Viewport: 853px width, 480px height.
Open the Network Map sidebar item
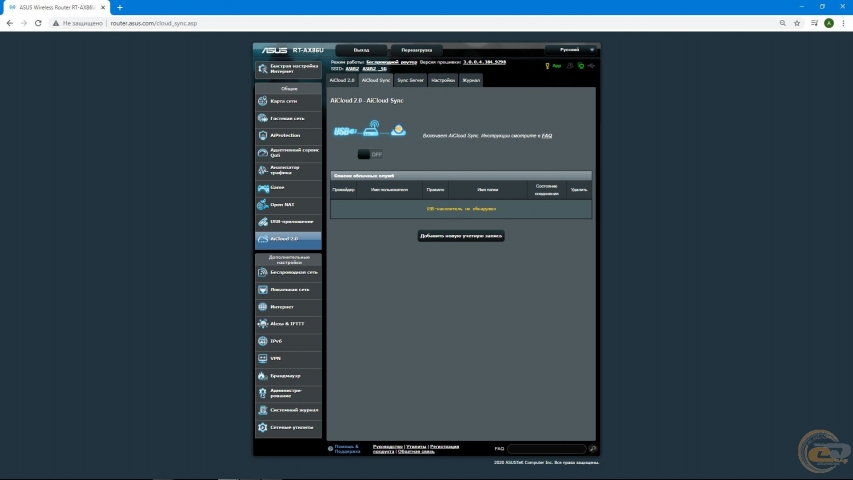tap(288, 101)
